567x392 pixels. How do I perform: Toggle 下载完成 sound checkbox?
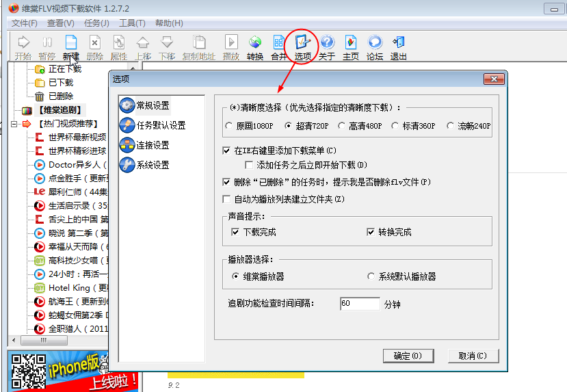(x=235, y=232)
